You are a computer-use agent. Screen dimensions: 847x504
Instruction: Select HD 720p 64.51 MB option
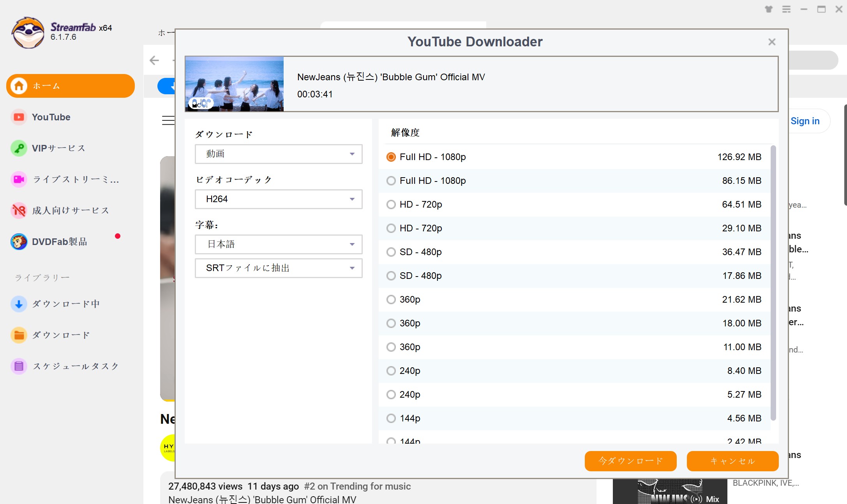pos(391,204)
